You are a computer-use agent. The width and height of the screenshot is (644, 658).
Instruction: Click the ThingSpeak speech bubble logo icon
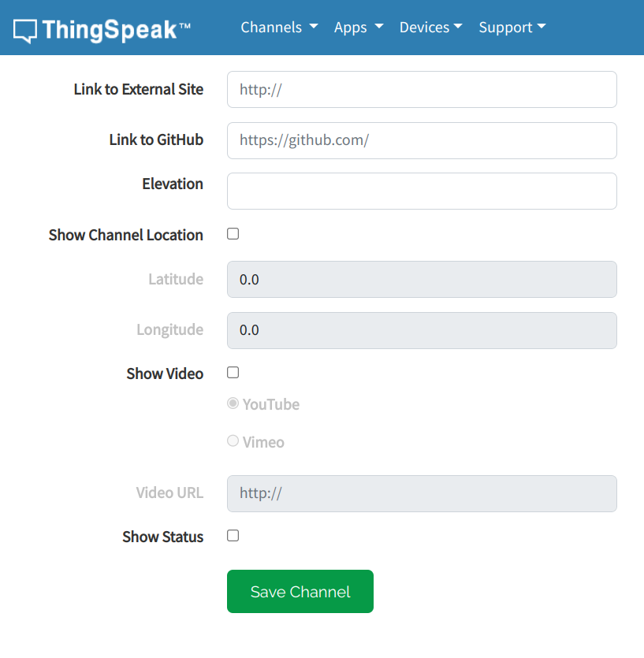coord(24,31)
